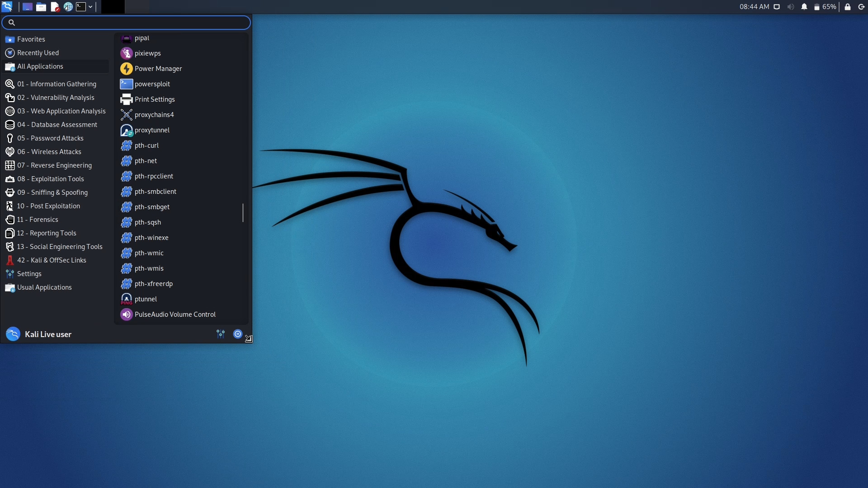This screenshot has height=488, width=868.
Task: Expand the terminal dropdown arrow in the taskbar
Action: (x=90, y=7)
